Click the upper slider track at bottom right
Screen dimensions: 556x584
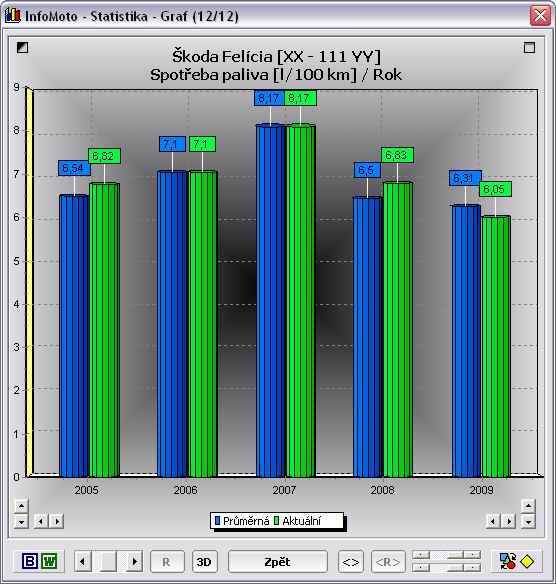447,555
